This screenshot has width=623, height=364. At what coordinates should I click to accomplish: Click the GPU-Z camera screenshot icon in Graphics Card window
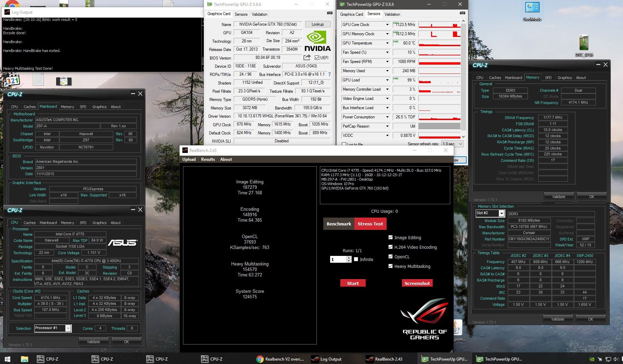[x=329, y=13]
